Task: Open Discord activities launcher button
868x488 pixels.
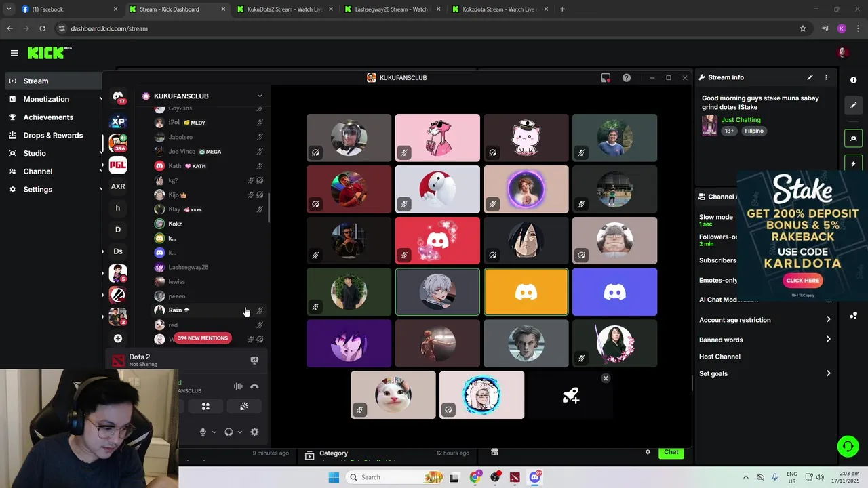Action: tap(205, 406)
